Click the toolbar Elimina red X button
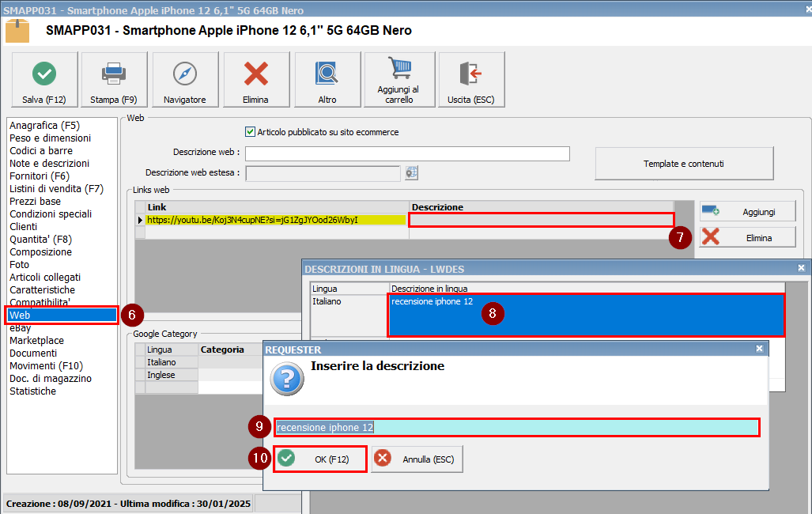This screenshot has height=514, width=812. pos(256,79)
